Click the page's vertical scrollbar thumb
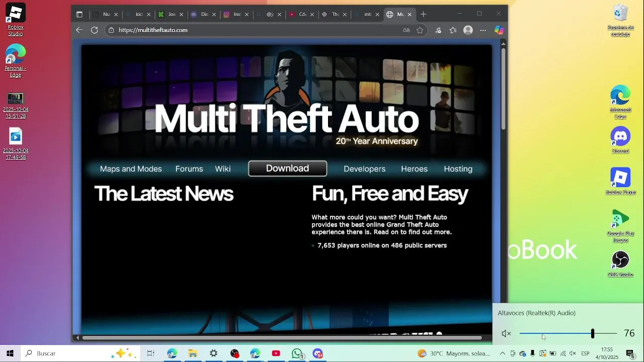The width and height of the screenshot is (644, 362). point(503,89)
